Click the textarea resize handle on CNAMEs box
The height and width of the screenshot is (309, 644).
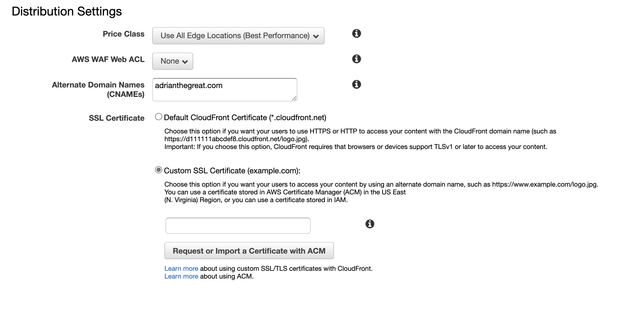(x=294, y=98)
